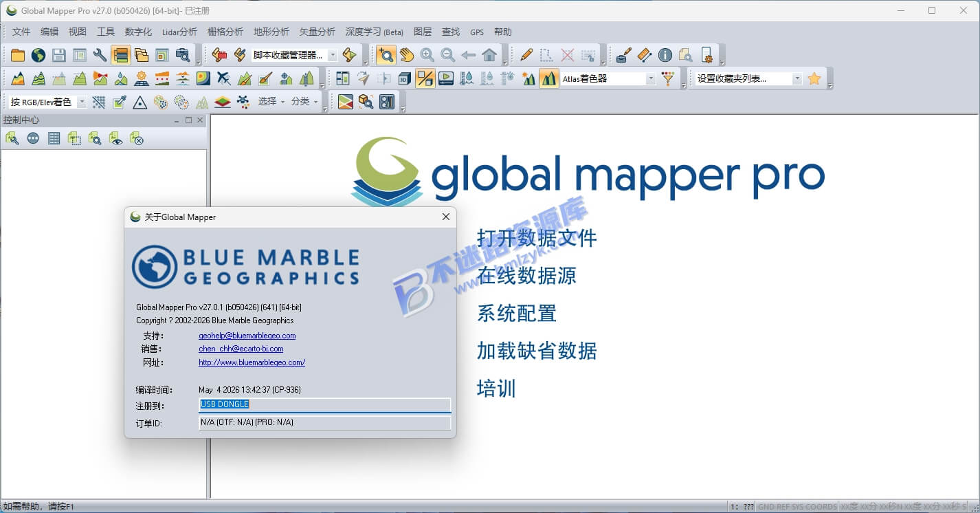980x513 pixels.
Task: Open the 工具 menu
Action: coord(106,32)
